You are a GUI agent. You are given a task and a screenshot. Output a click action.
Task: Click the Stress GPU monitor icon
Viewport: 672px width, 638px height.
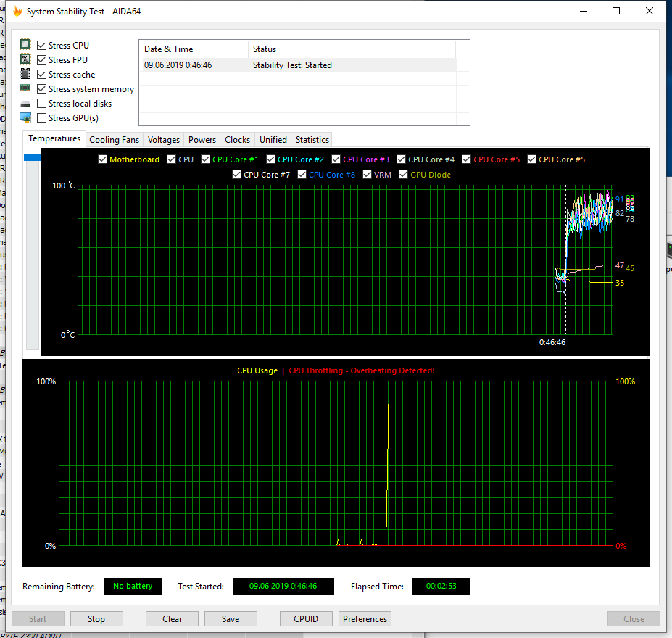coord(25,117)
